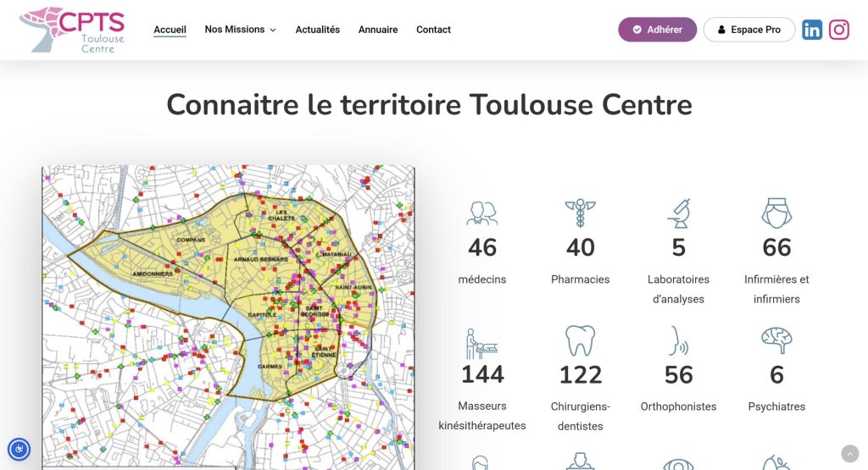Click the microscope laboratory icon

[x=679, y=213]
